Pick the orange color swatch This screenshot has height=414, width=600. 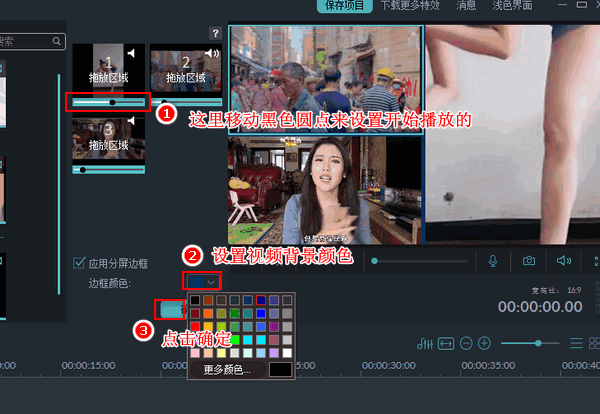(208, 314)
